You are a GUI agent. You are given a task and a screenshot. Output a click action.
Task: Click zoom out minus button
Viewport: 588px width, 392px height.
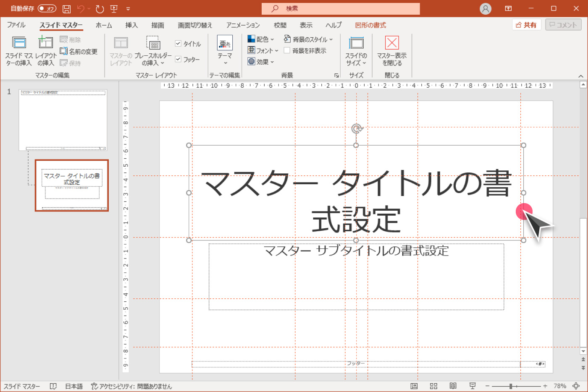(x=487, y=386)
